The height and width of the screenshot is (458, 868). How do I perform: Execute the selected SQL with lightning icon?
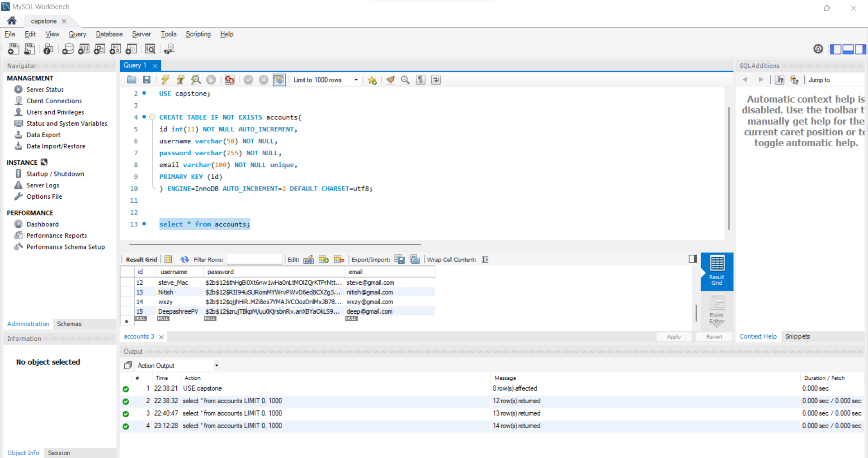(x=165, y=80)
